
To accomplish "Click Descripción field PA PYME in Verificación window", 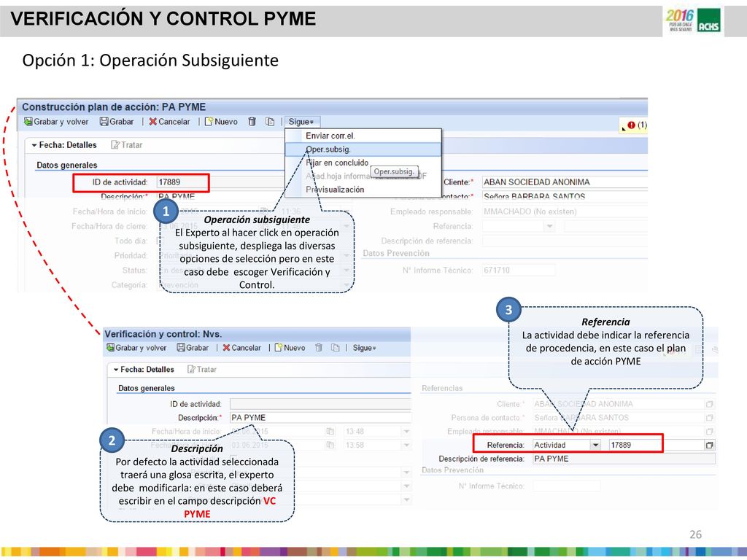I will 320,418.
